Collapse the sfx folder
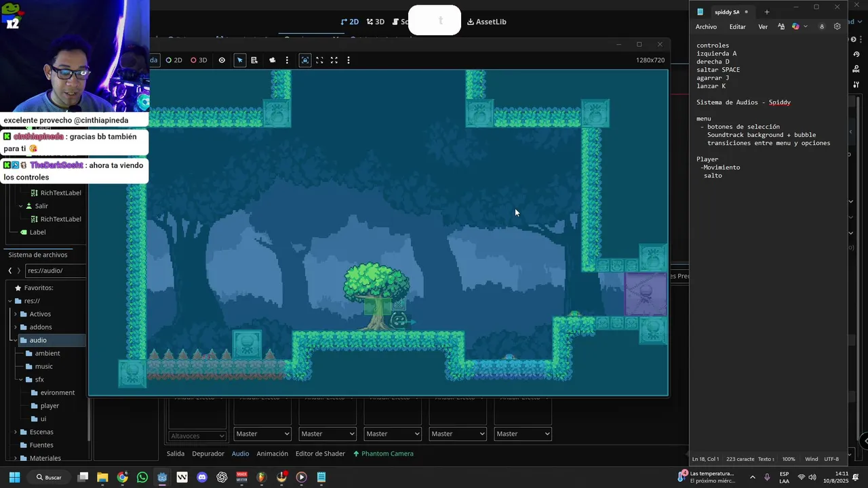The image size is (868, 488). point(21,380)
